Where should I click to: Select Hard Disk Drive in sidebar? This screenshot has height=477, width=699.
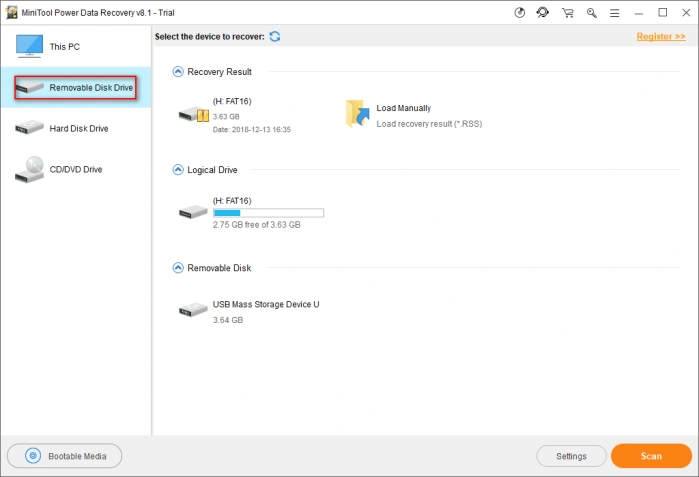pyautogui.click(x=76, y=128)
